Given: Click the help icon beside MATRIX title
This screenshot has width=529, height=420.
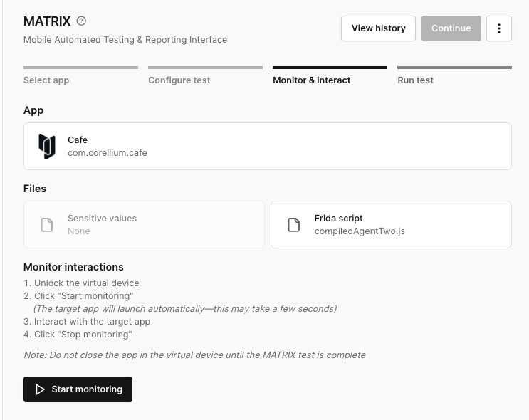Looking at the screenshot, I should coord(81,21).
